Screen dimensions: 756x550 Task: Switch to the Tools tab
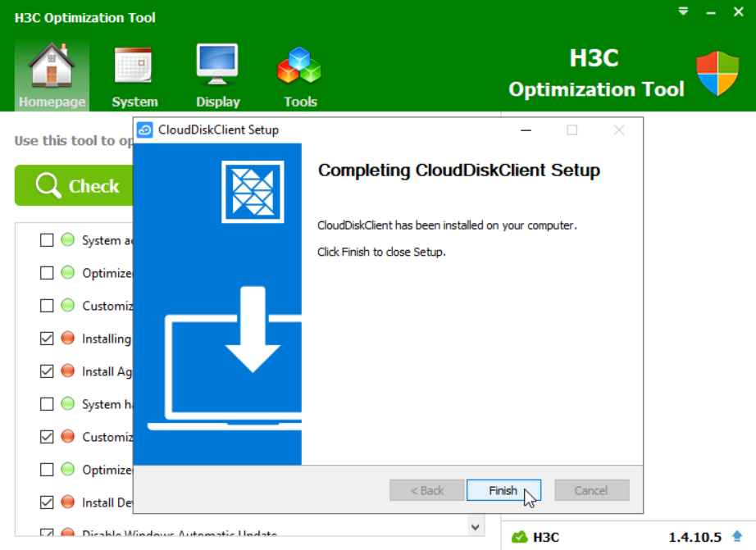click(x=300, y=75)
